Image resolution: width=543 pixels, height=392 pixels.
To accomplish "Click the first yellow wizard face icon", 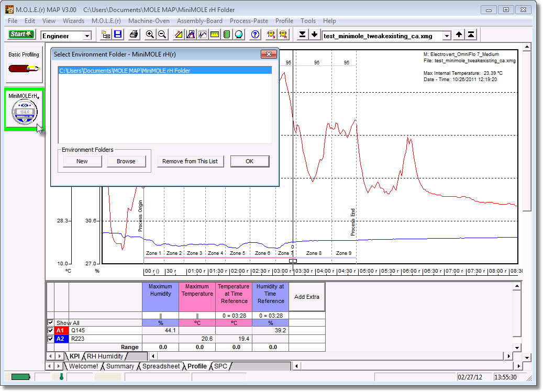I will 271,35.
